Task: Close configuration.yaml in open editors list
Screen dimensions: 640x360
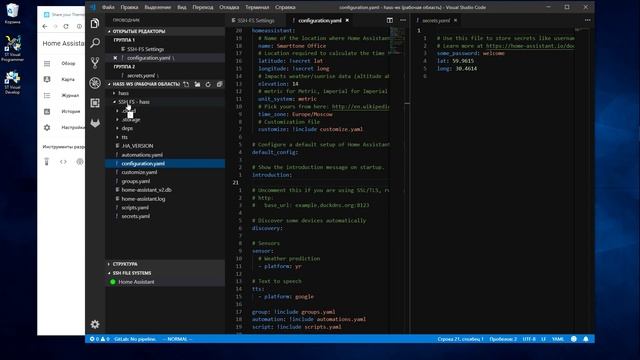Action: pyautogui.click(x=115, y=58)
